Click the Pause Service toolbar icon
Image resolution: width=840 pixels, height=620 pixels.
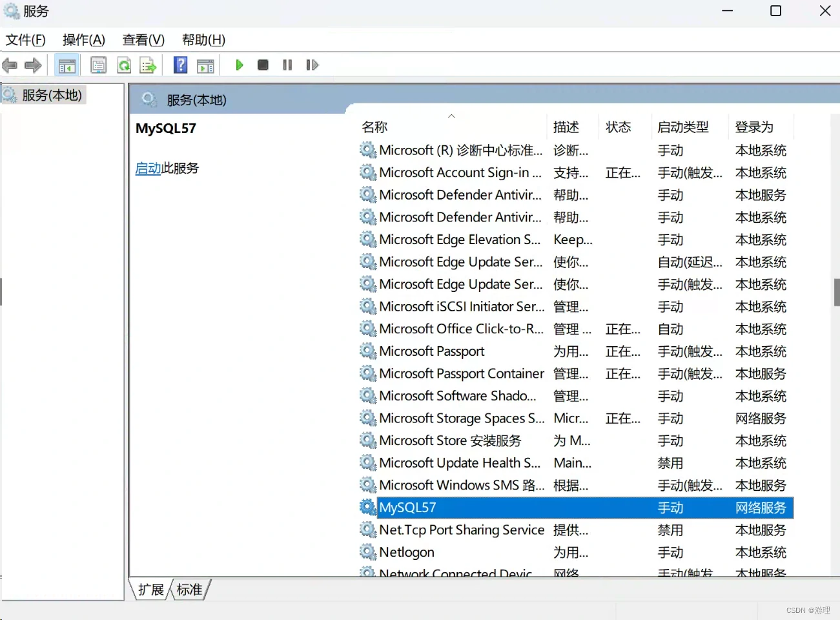[x=287, y=65]
